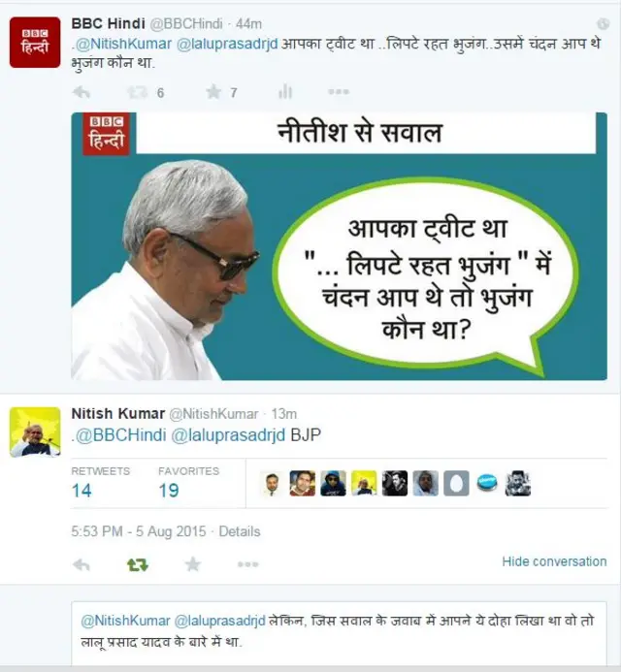The image size is (621, 672).
Task: Open Nitish Kumar profile avatar
Action: click(35, 432)
